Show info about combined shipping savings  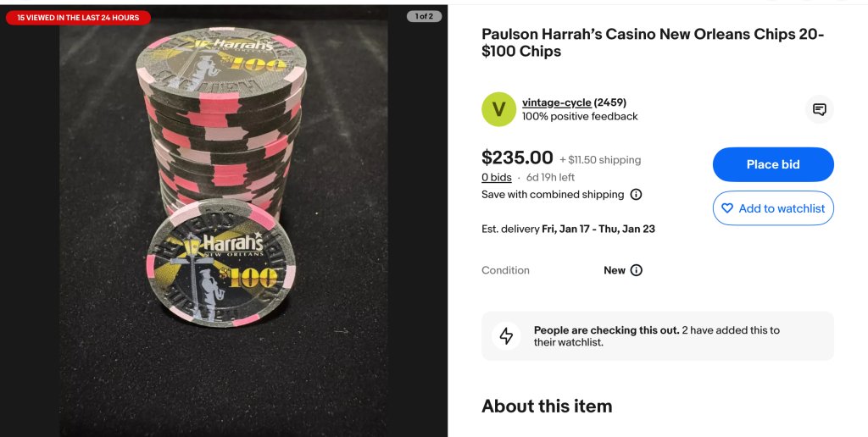point(637,195)
